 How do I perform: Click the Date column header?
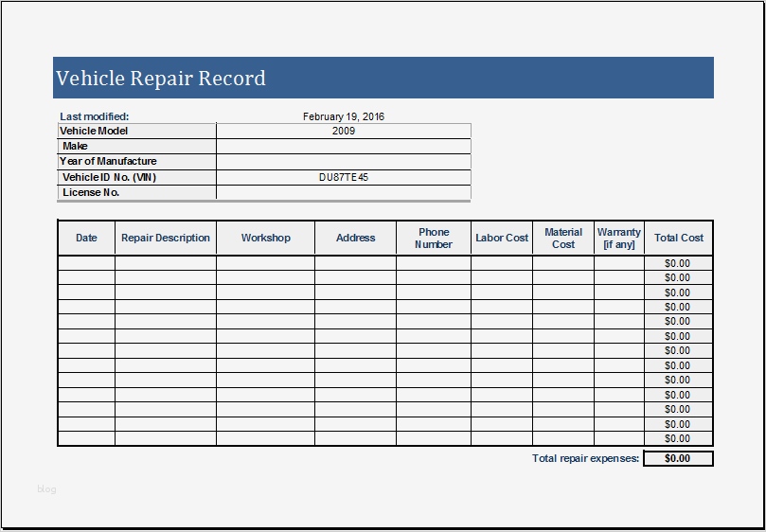(x=86, y=238)
